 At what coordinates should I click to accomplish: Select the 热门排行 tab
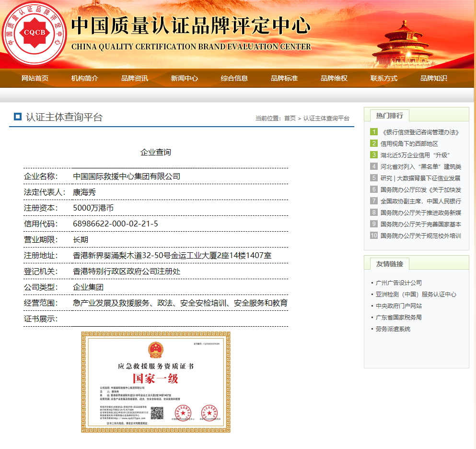390,116
